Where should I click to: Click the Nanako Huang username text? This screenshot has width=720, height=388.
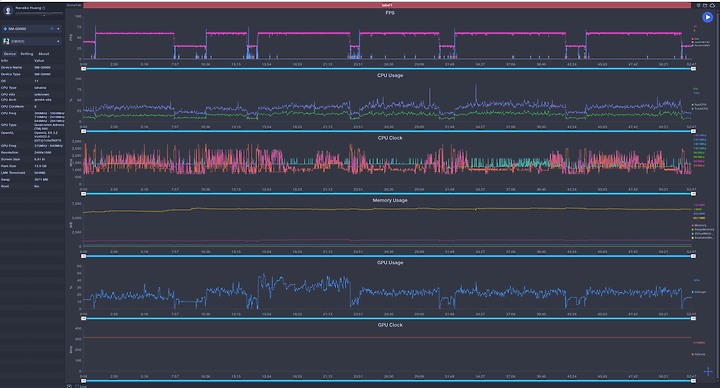point(28,8)
